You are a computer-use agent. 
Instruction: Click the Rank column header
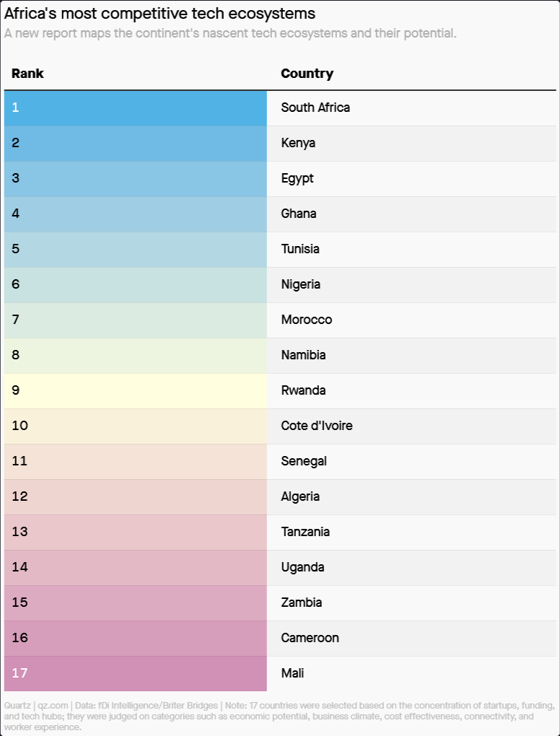[27, 74]
